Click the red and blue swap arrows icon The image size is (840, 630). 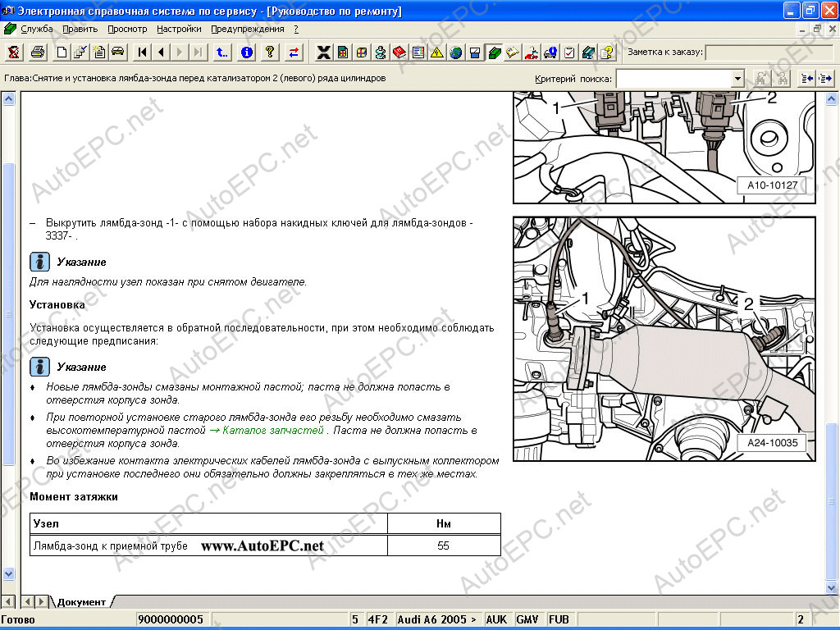[294, 52]
